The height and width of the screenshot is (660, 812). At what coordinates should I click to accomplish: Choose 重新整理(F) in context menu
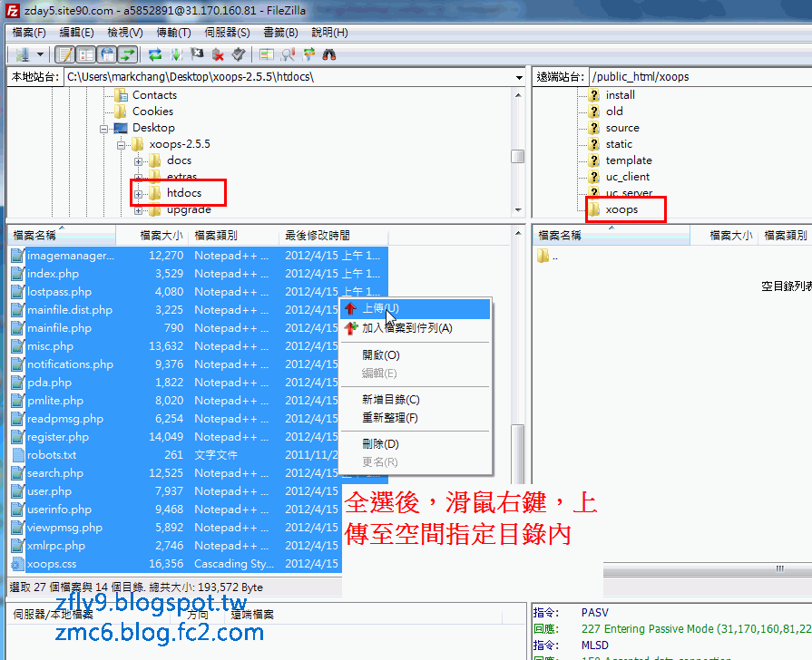(x=416, y=418)
